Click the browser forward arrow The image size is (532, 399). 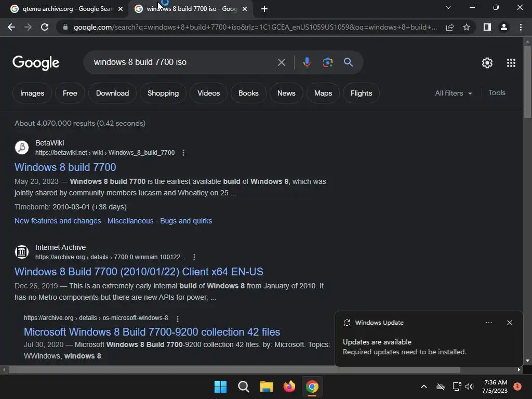point(28,27)
